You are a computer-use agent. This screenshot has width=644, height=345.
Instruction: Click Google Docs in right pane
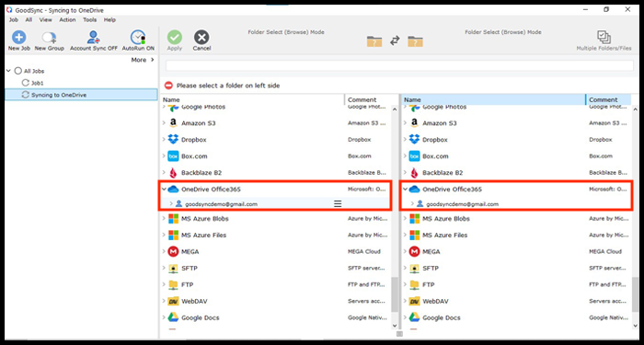coord(442,318)
